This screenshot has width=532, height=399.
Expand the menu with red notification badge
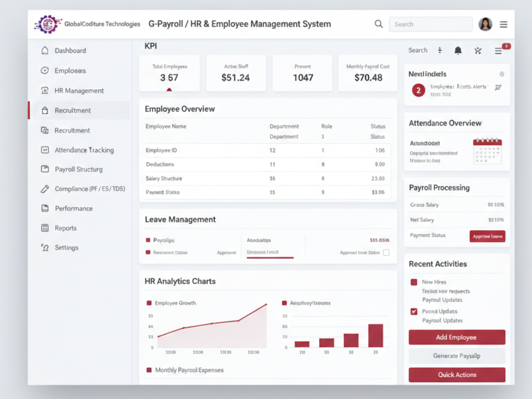click(499, 50)
